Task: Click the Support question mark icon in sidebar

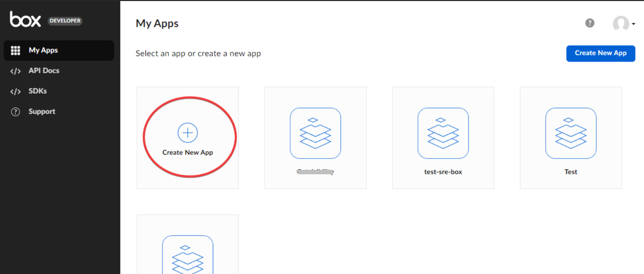Action: pyautogui.click(x=15, y=112)
